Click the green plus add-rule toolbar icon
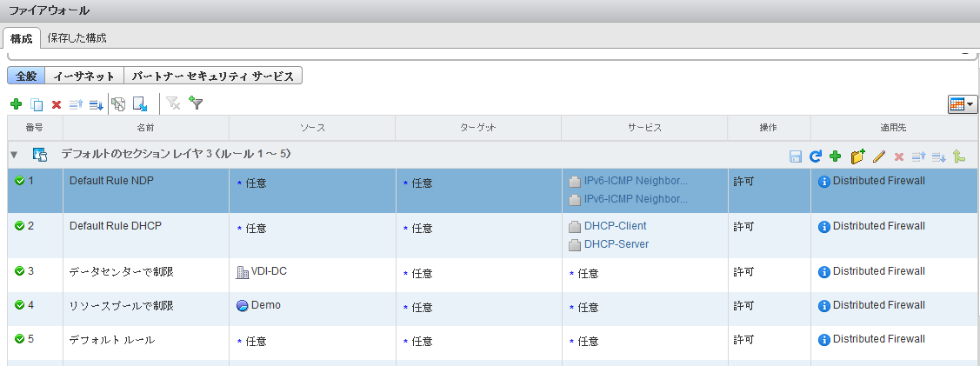The width and height of the screenshot is (980, 366). [x=16, y=104]
